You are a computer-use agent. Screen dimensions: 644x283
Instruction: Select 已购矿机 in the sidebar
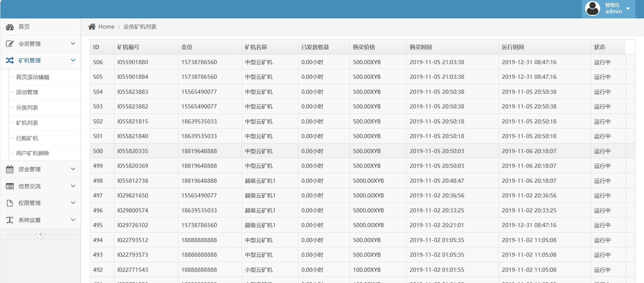(27, 138)
